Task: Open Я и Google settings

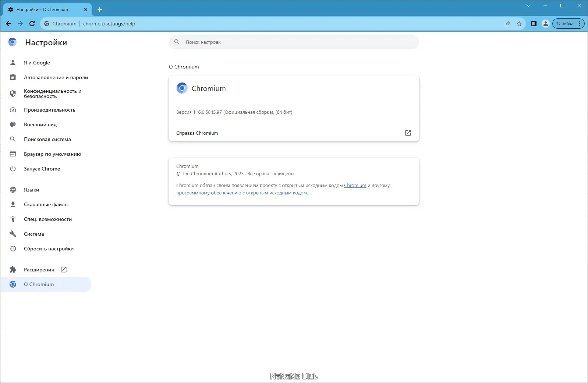Action: tap(46, 63)
